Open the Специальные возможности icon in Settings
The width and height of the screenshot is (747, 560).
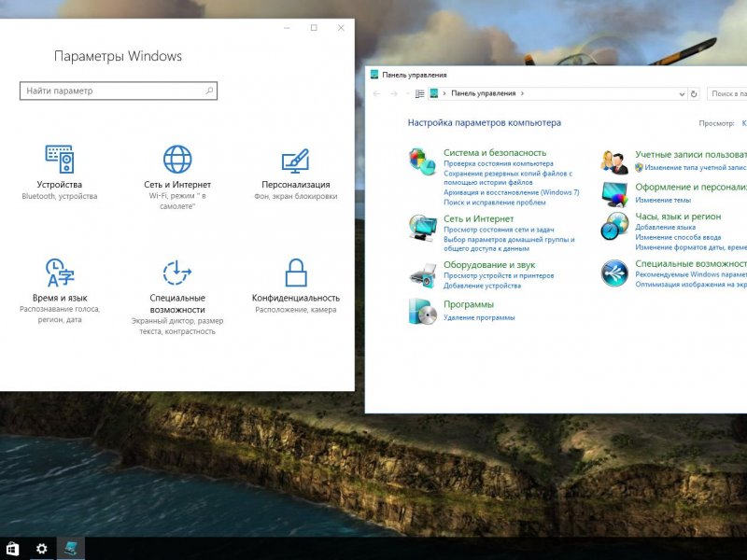177,273
